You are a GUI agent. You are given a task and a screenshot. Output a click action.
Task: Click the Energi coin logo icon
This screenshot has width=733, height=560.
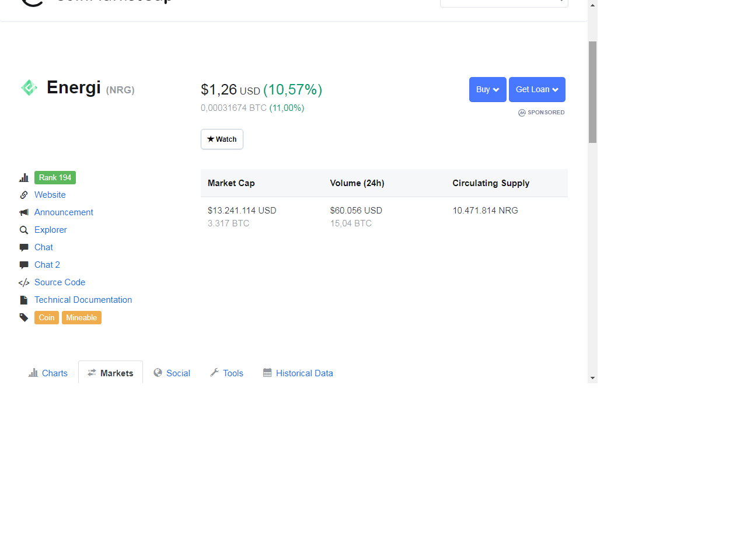(x=29, y=87)
